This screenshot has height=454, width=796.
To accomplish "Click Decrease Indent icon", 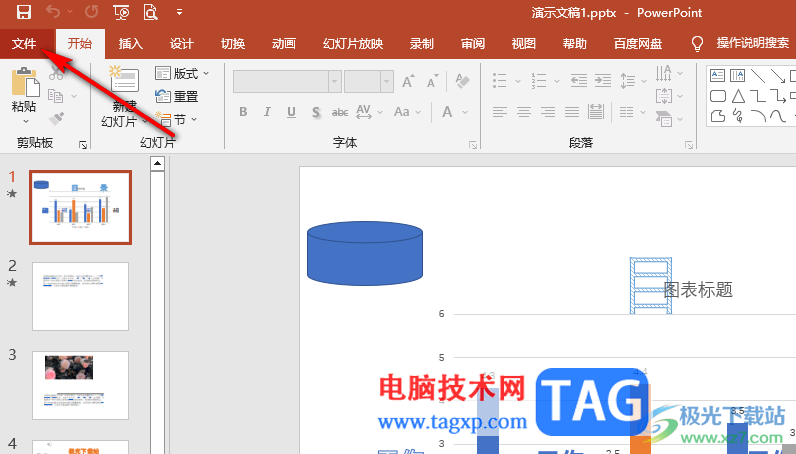I will pyautogui.click(x=579, y=81).
